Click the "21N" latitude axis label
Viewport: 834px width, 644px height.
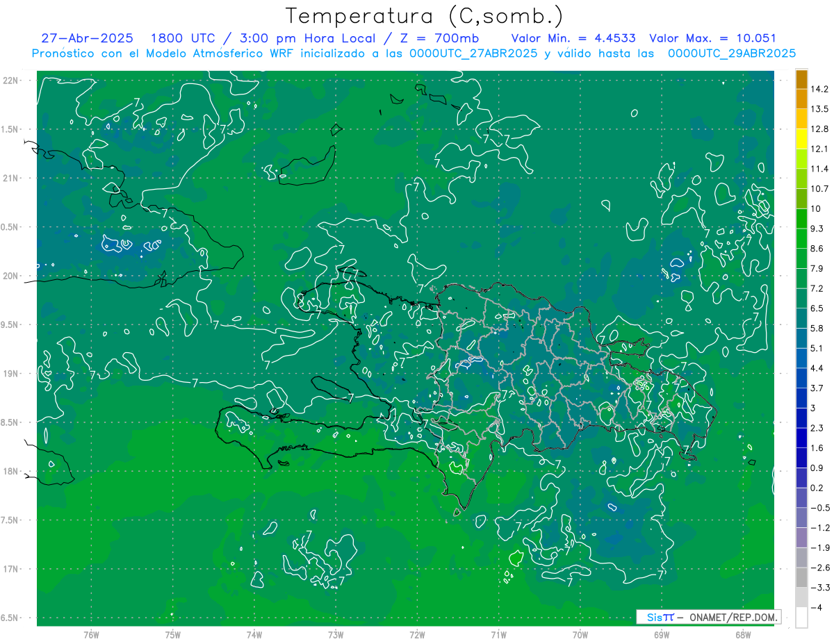tap(10, 178)
